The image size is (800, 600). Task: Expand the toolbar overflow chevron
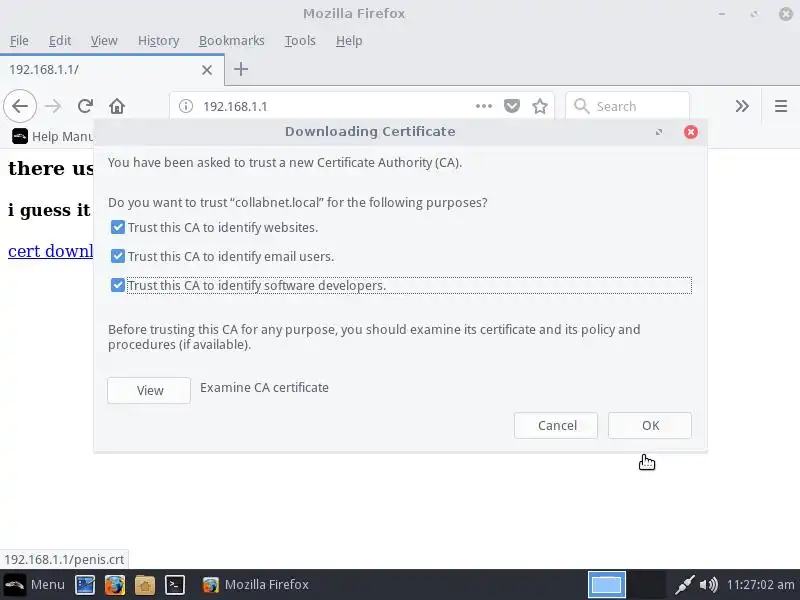(742, 106)
